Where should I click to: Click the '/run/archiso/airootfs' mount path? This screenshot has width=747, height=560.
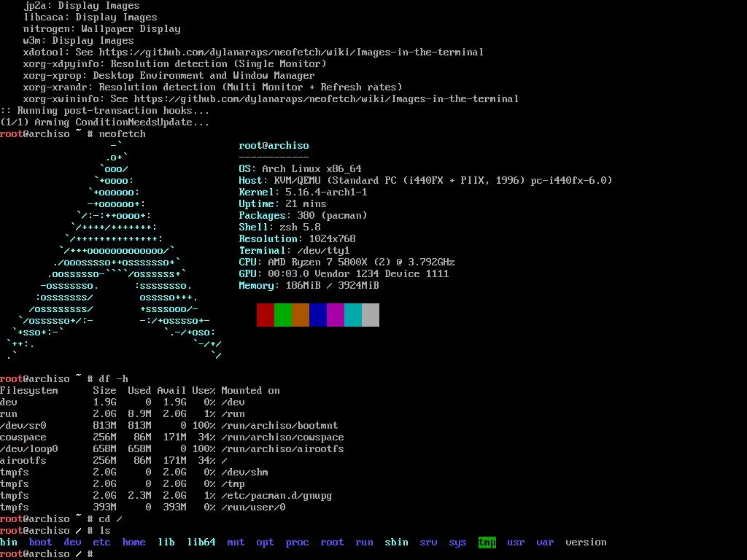click(x=282, y=449)
